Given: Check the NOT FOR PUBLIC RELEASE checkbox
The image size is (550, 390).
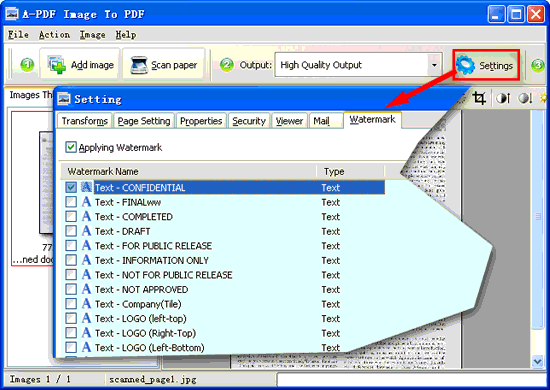Looking at the screenshot, I should [71, 275].
